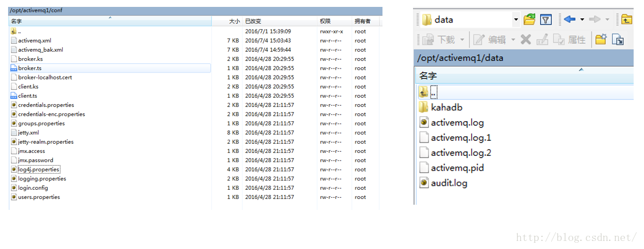
Task: Click the login.config file icon
Action: [x=14, y=188]
